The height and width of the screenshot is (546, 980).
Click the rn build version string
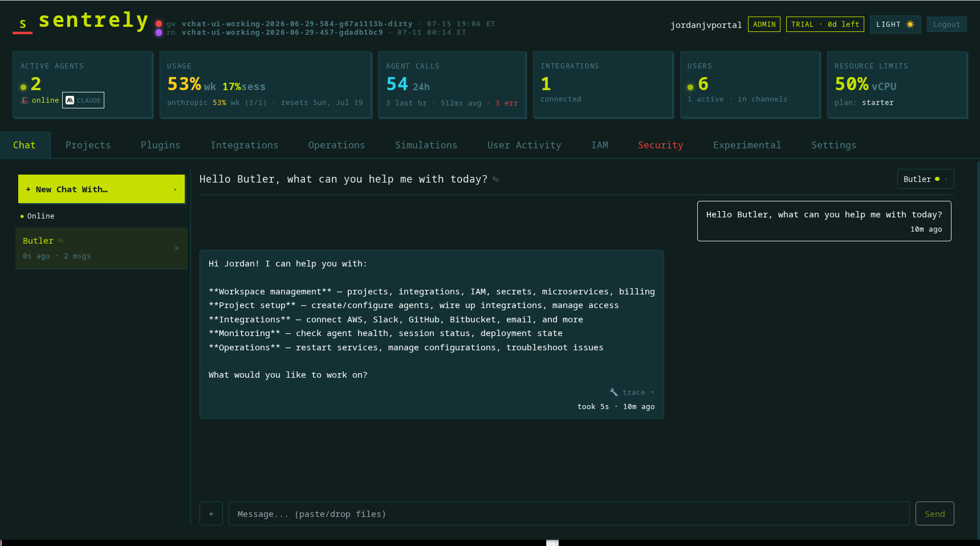[x=282, y=33]
